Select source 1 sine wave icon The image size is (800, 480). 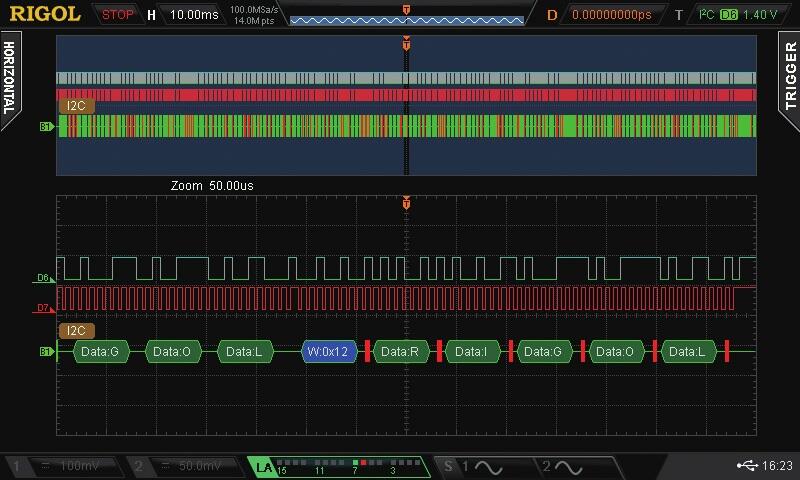click(x=477, y=467)
